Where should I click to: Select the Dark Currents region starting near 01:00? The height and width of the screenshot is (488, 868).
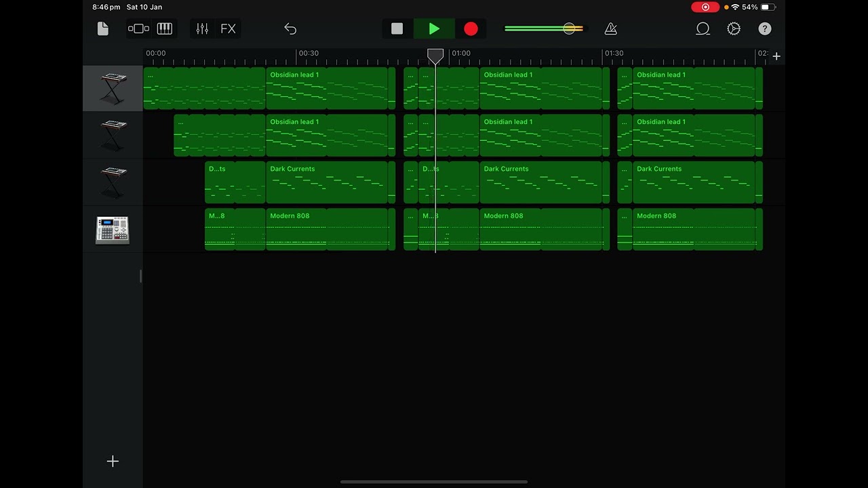(540, 182)
